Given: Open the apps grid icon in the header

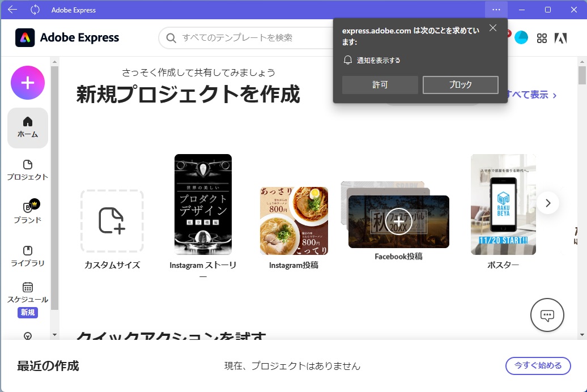Looking at the screenshot, I should pos(542,38).
